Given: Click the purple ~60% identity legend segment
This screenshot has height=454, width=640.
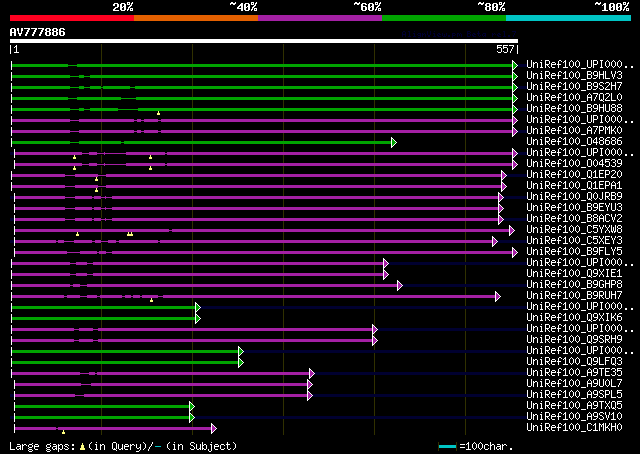Looking at the screenshot, I should tap(320, 18).
